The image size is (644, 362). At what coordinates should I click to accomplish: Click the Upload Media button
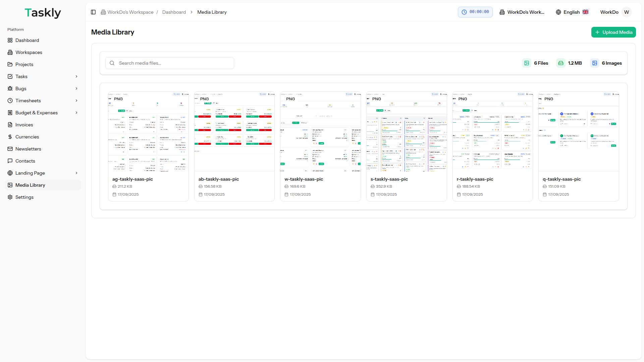point(613,32)
